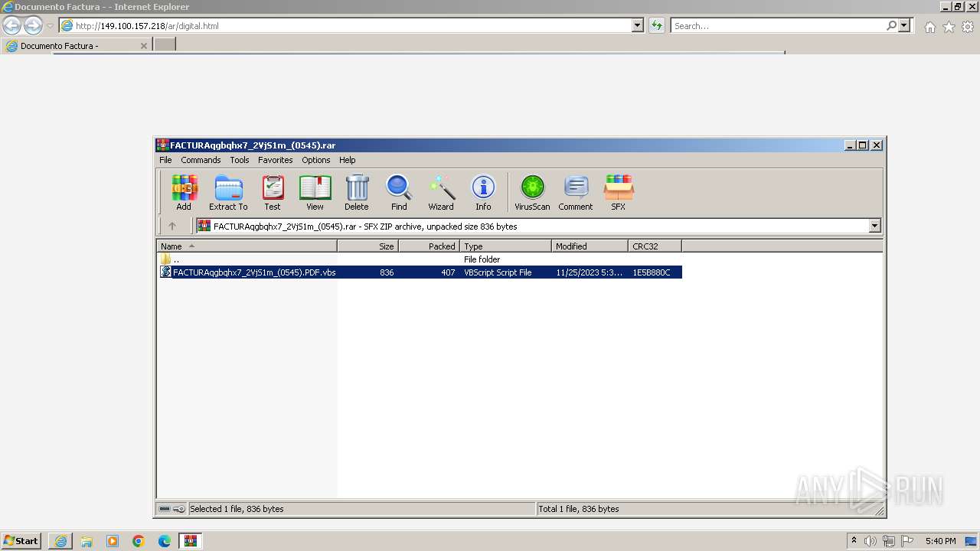Image resolution: width=980 pixels, height=551 pixels.
Task: Open Chrome from the taskbar
Action: tap(139, 541)
